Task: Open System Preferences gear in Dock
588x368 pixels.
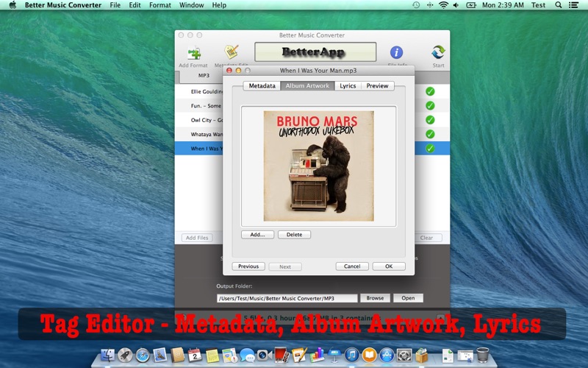Action: [x=404, y=355]
